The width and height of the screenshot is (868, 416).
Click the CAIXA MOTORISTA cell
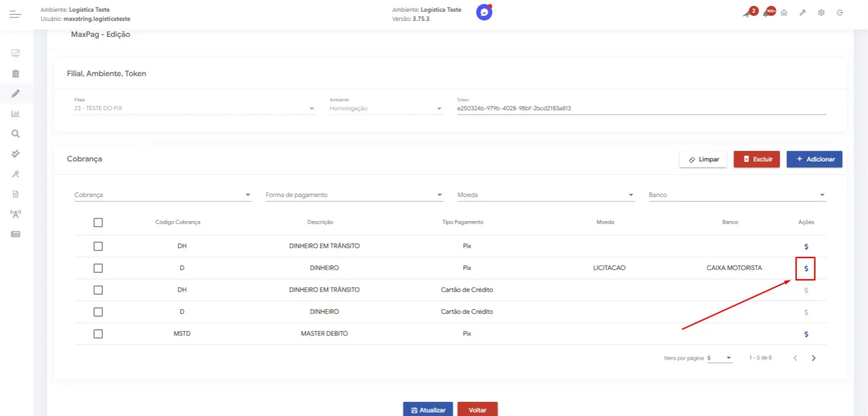click(x=734, y=268)
